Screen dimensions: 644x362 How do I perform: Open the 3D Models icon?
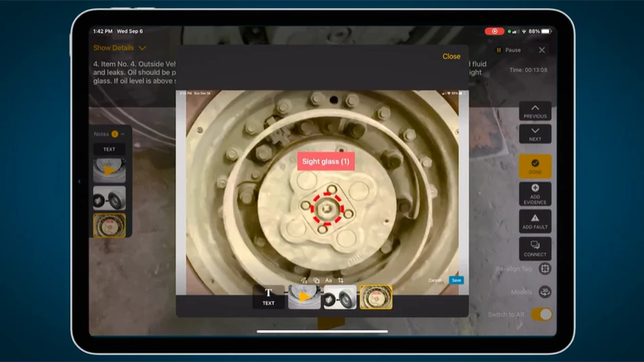click(x=545, y=292)
